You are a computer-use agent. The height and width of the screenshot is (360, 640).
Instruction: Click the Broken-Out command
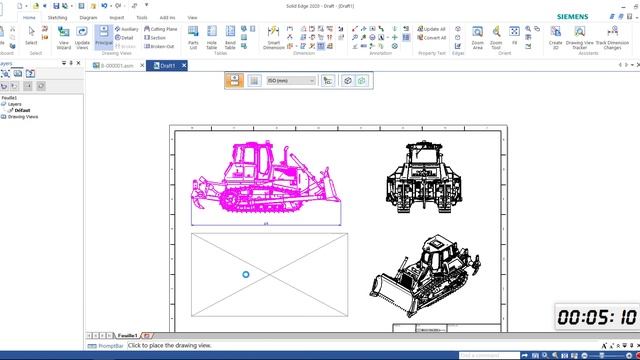(159, 46)
